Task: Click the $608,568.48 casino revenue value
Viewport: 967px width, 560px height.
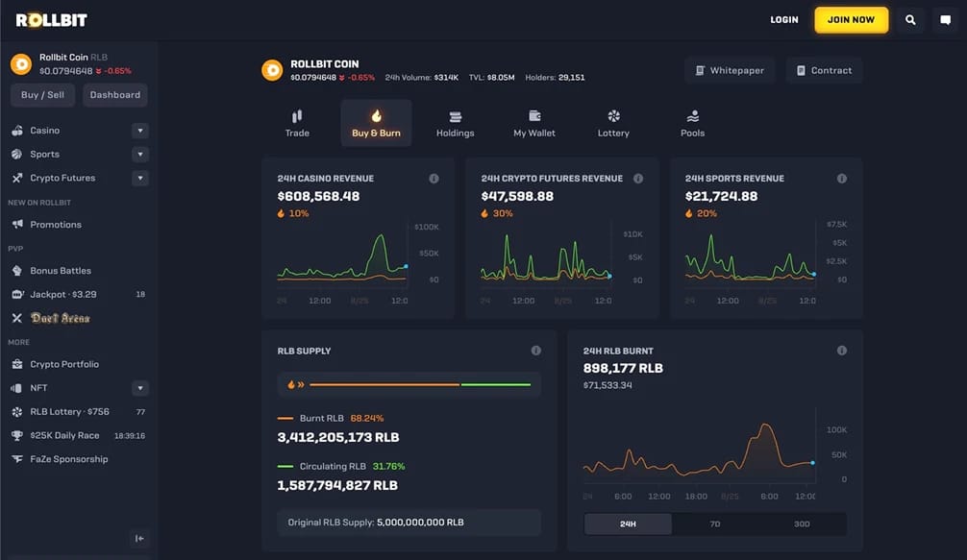Action: click(x=318, y=197)
